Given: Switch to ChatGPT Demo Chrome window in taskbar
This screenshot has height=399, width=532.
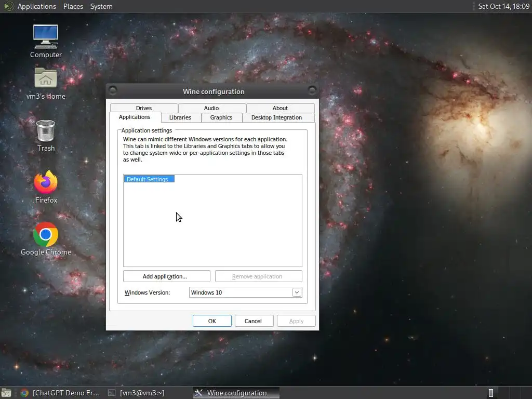Looking at the screenshot, I should click(x=60, y=393).
